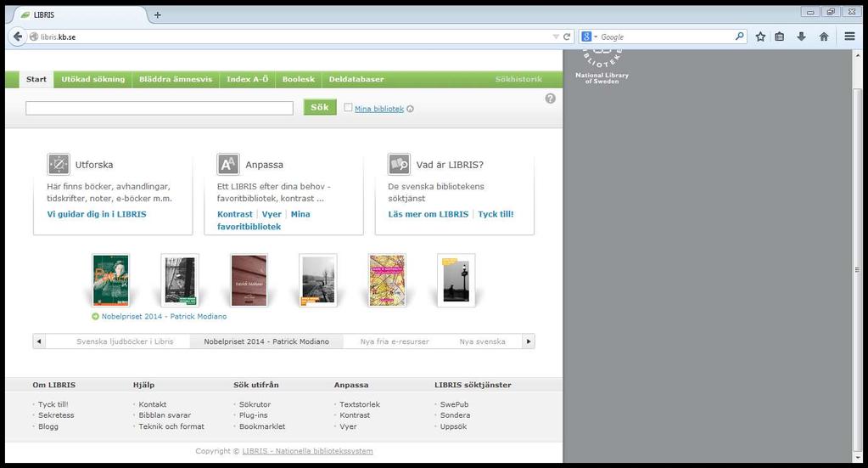The width and height of the screenshot is (868, 468).
Task: Click green arrow Nobelpriset 2014 link
Action: pyautogui.click(x=160, y=317)
